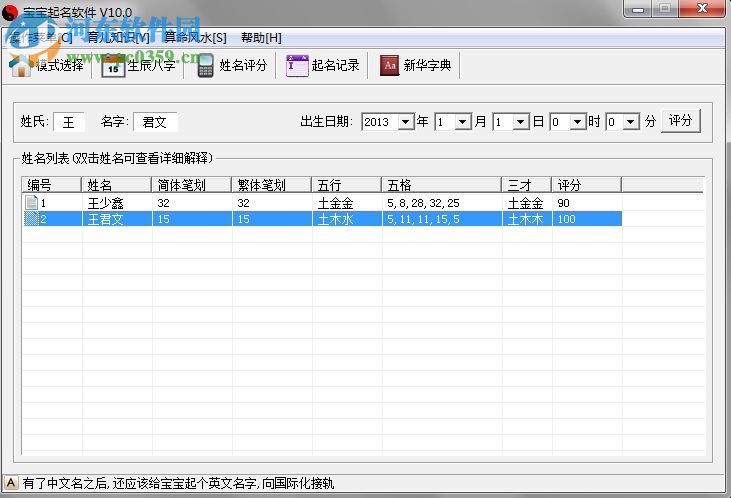Expand the day dropdown before 日
731x498 pixels.
point(520,122)
